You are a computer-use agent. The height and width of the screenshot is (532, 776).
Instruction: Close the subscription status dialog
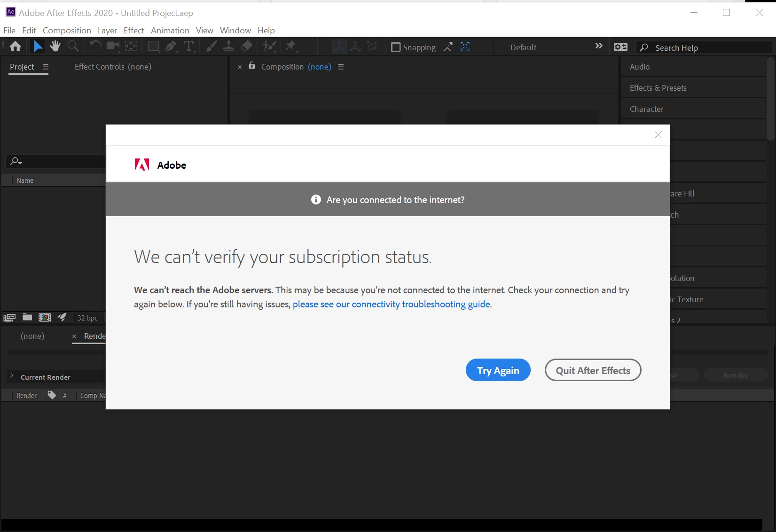click(x=658, y=135)
